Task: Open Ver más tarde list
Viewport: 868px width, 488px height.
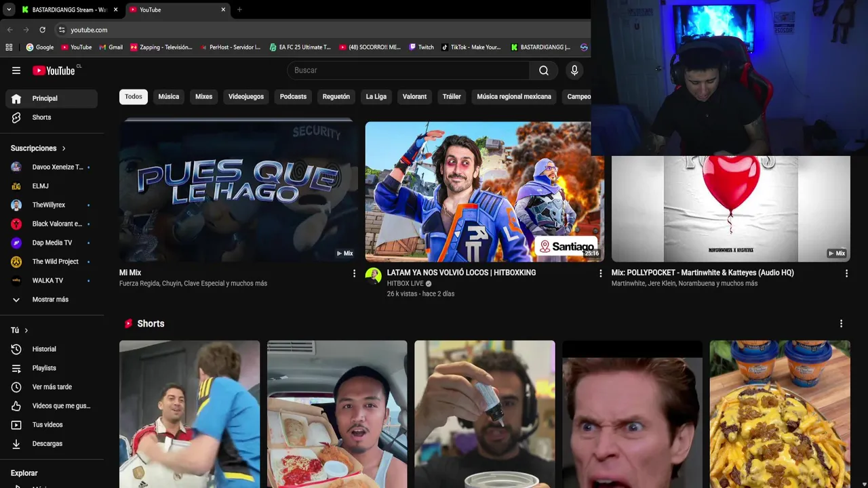Action: click(x=52, y=387)
